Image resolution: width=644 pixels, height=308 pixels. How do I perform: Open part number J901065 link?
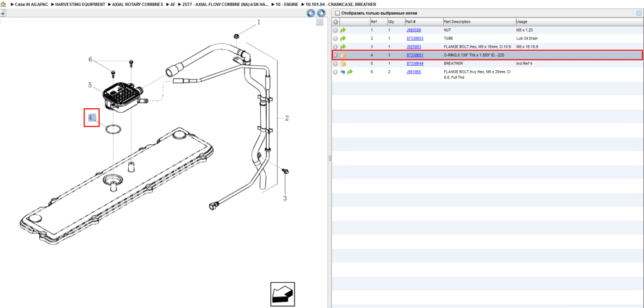pyautogui.click(x=413, y=72)
